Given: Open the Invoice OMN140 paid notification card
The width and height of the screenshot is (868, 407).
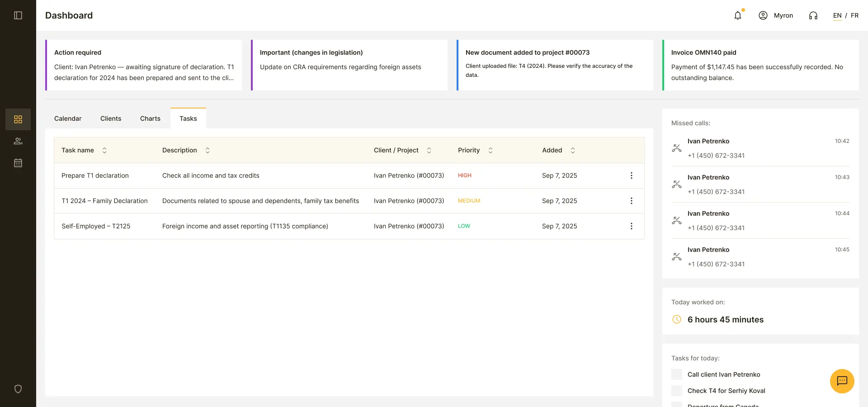Looking at the screenshot, I should [760, 65].
